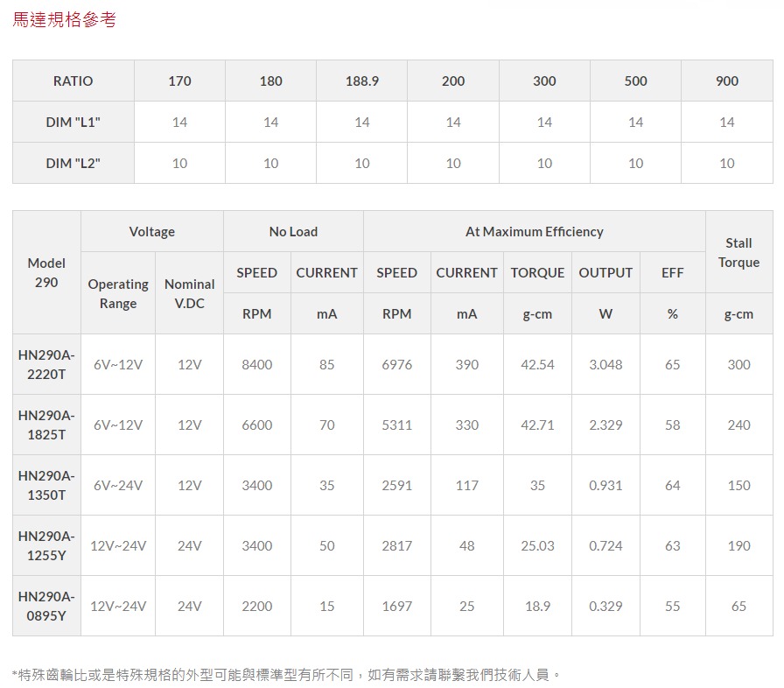Click the Nominal V.DC header cell
This screenshot has height=688, width=784.
(x=189, y=293)
